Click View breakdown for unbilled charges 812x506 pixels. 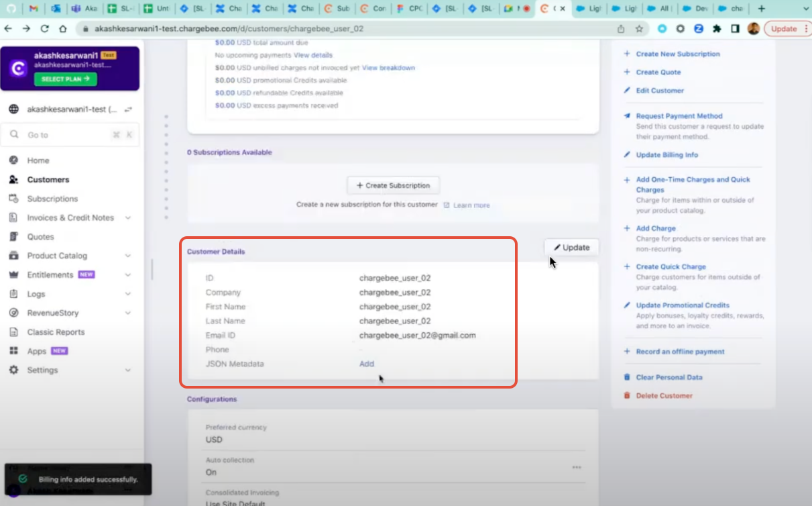(388, 68)
